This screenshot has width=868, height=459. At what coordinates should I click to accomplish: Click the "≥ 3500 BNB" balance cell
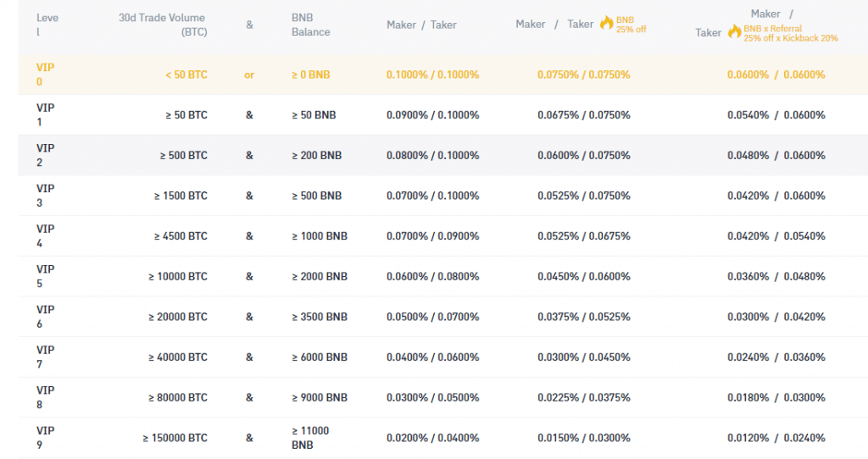tap(320, 317)
